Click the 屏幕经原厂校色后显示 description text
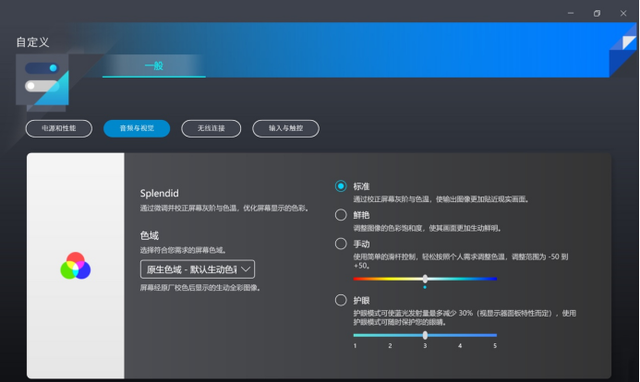640x382 pixels. coord(200,288)
